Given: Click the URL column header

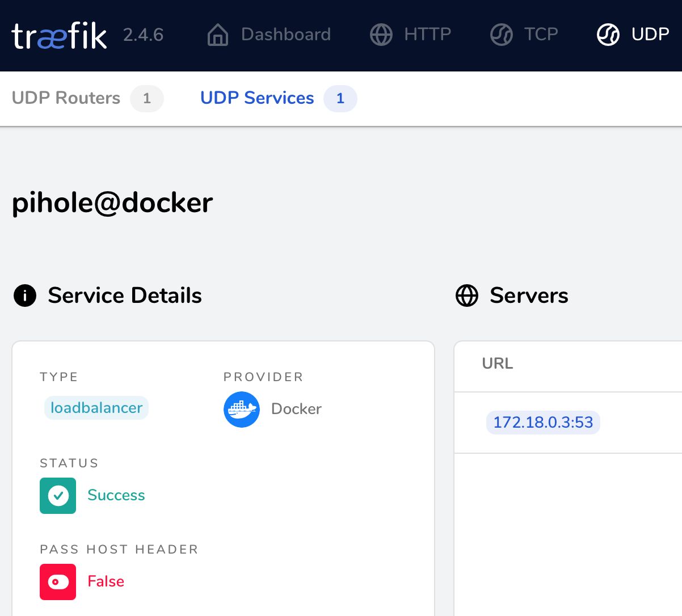Looking at the screenshot, I should tap(498, 364).
